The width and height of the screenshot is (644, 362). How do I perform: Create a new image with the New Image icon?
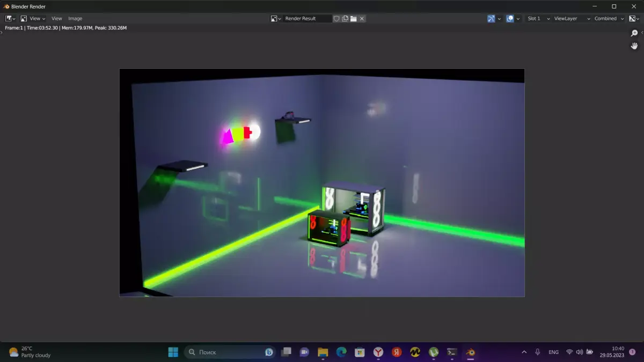click(345, 18)
